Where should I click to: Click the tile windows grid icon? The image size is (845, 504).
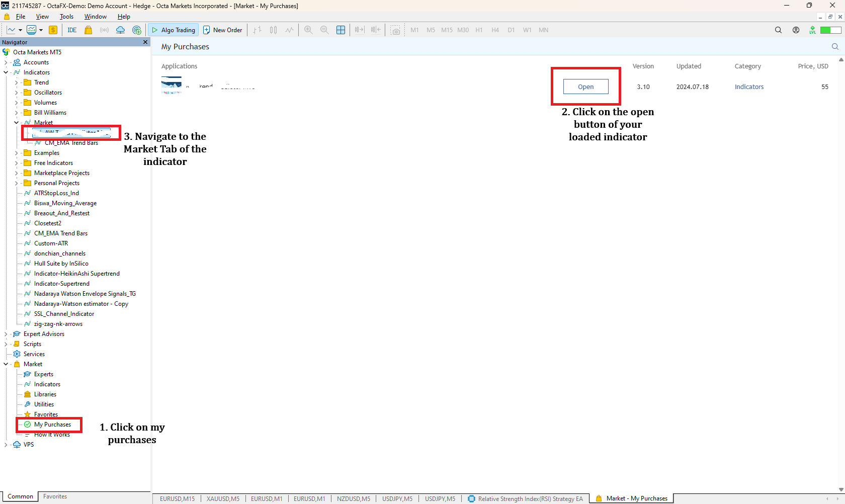pos(341,30)
